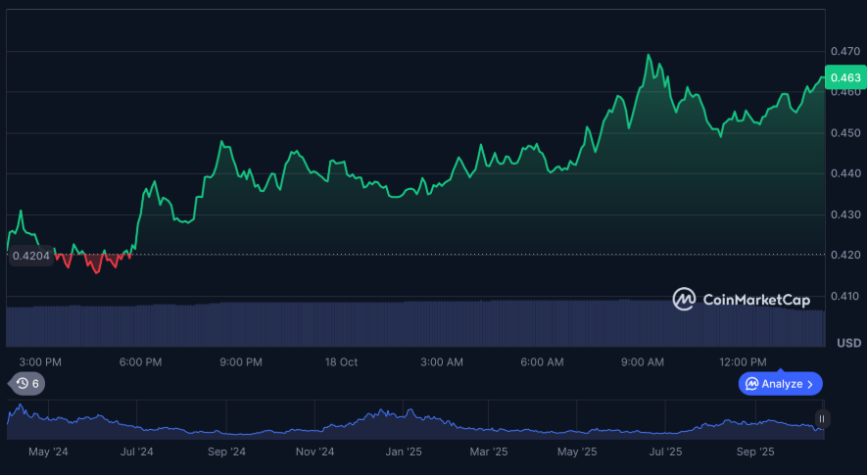Click the icon inside the Analyze button
The width and height of the screenshot is (868, 476).
(751, 384)
